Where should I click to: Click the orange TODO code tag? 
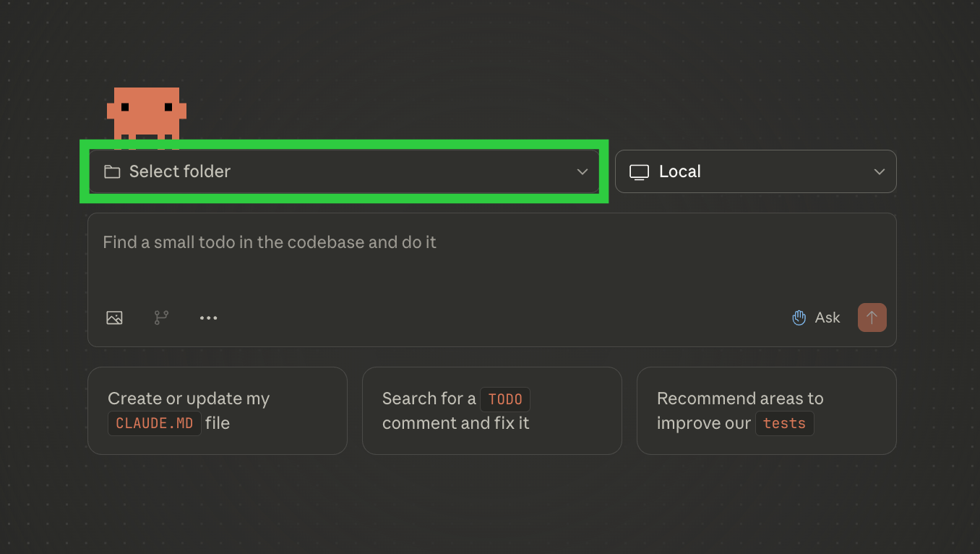(x=505, y=399)
